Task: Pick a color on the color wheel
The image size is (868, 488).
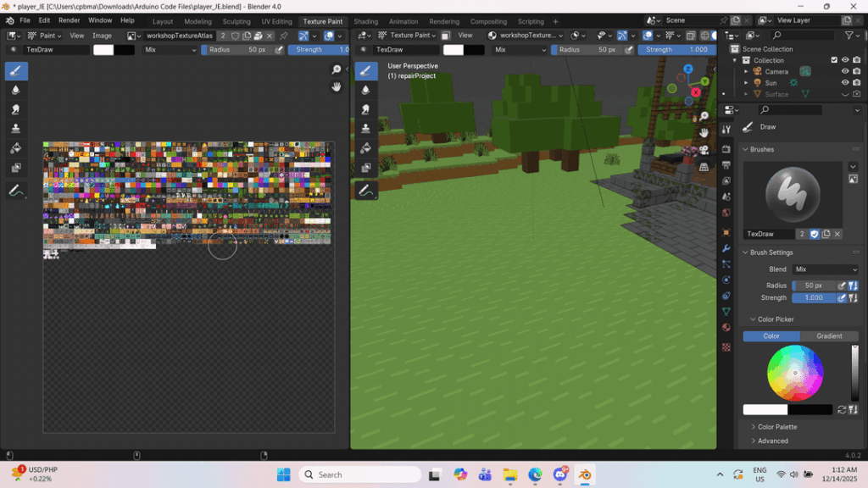Action: 793,373
